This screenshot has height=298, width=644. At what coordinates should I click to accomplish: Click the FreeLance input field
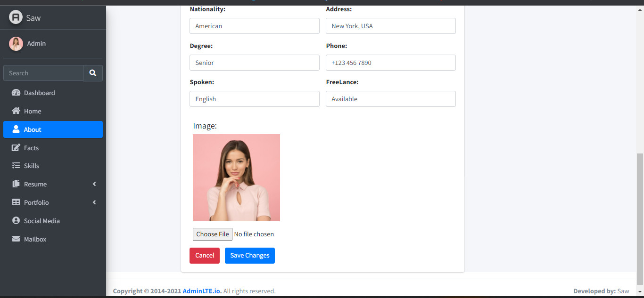tap(391, 99)
